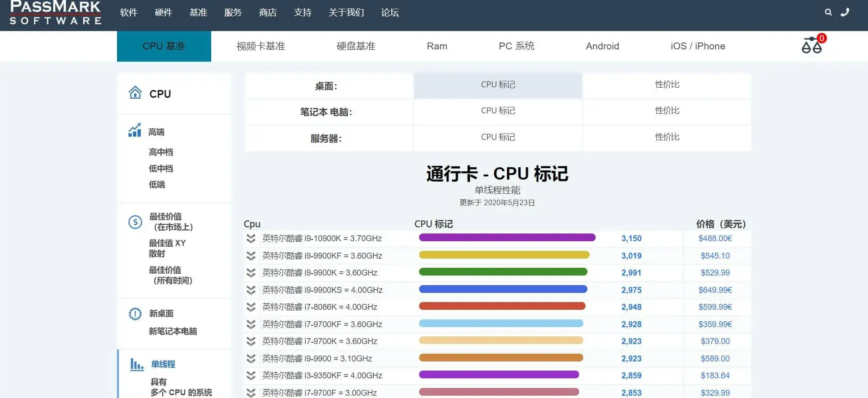
Task: Click the green i9-9900K score bar
Action: [503, 272]
